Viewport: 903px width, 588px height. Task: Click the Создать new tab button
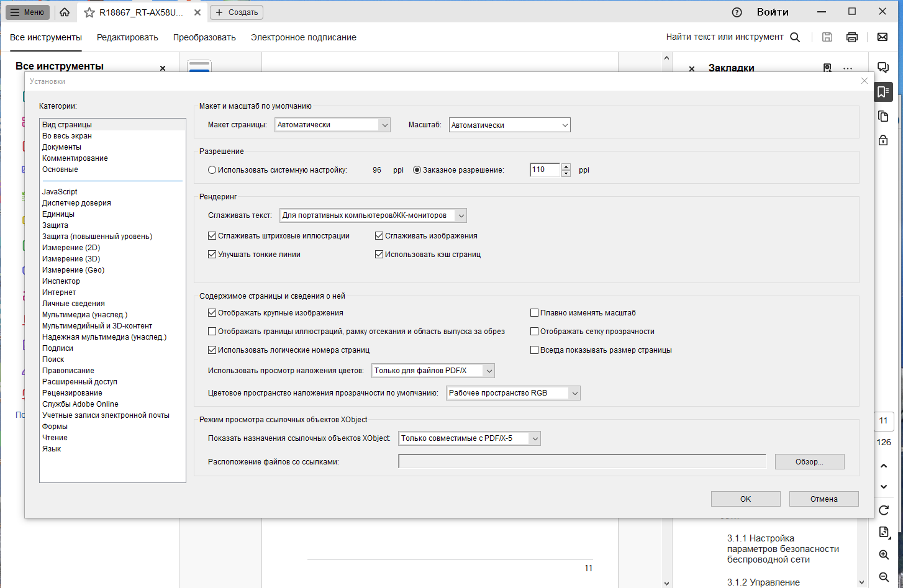pyautogui.click(x=237, y=12)
